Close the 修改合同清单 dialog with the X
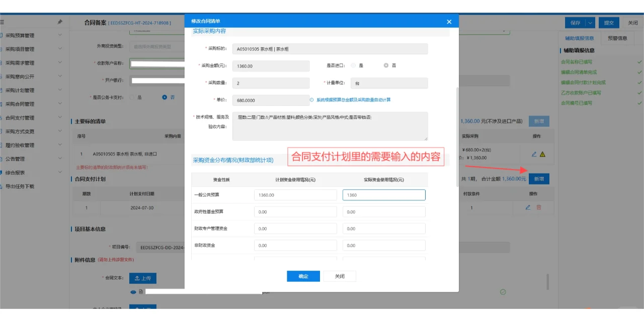The image size is (644, 322). pos(449,21)
